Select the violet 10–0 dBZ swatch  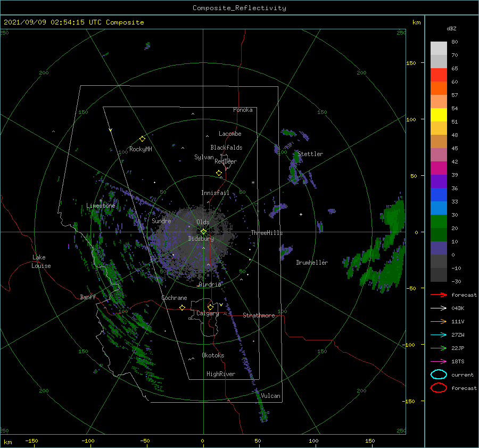tap(439, 248)
